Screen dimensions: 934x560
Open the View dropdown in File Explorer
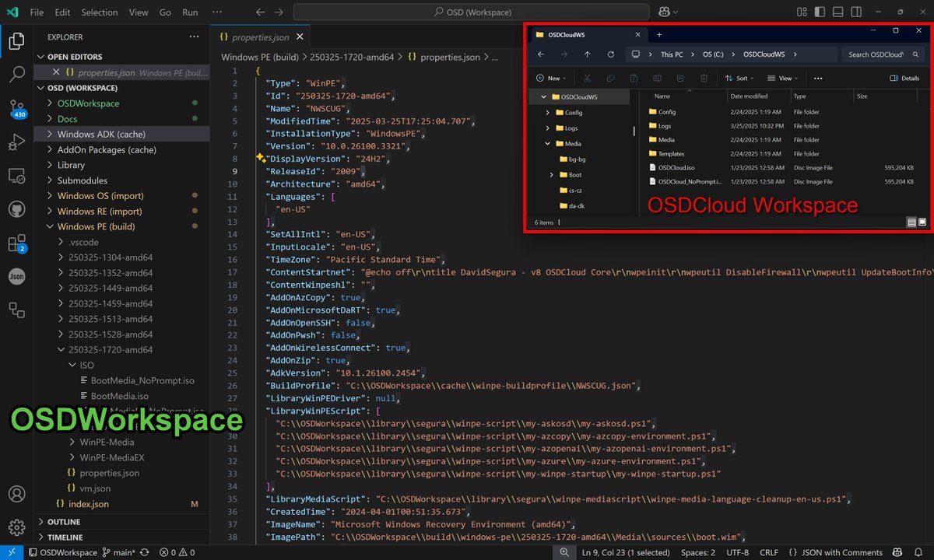click(x=783, y=78)
